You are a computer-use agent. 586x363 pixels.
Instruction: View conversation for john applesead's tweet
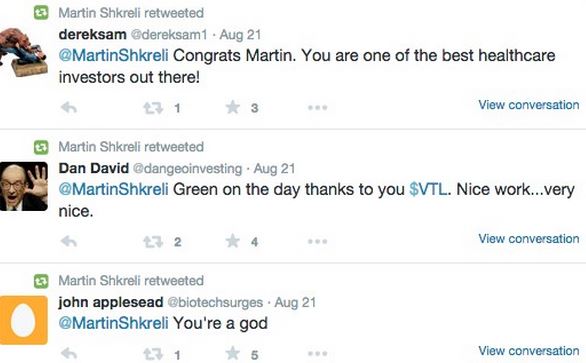point(529,351)
